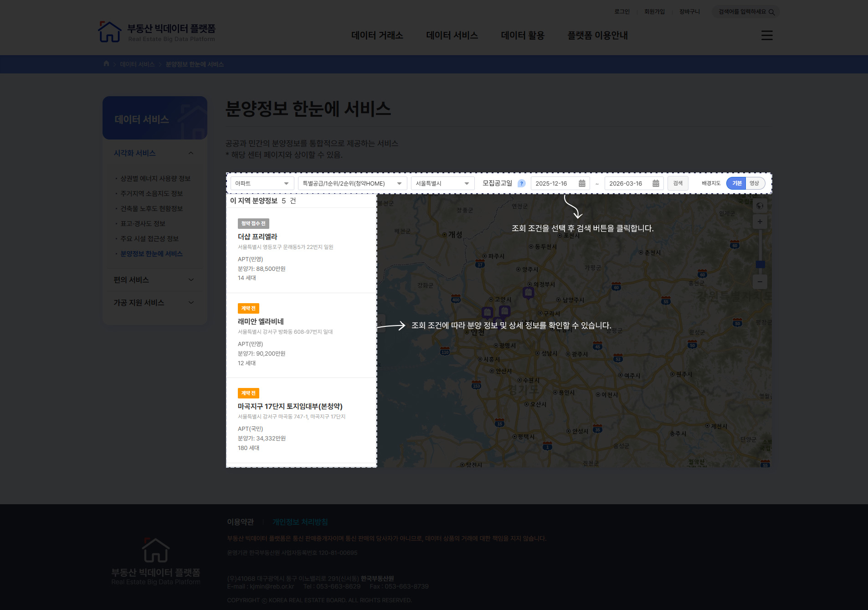Open the 데이터 거래소 menu
The height and width of the screenshot is (610, 868).
tap(377, 36)
